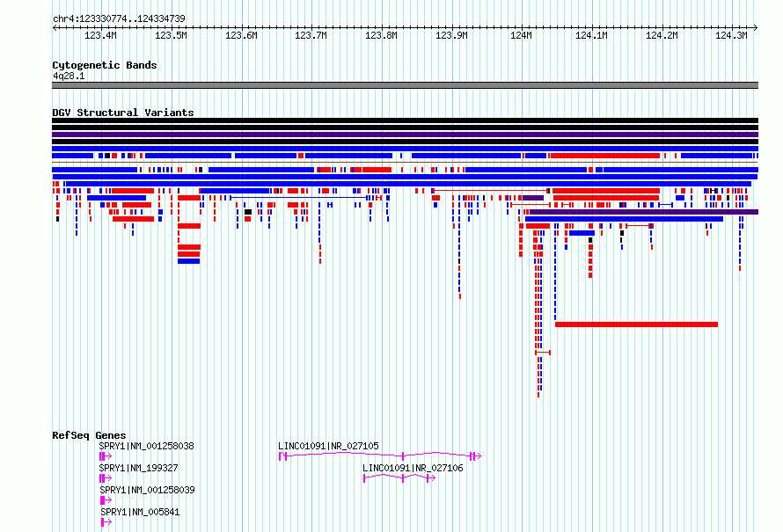This screenshot has height=532, width=783.
Task: Click the 124.2M ruler tick label
Action: point(662,35)
